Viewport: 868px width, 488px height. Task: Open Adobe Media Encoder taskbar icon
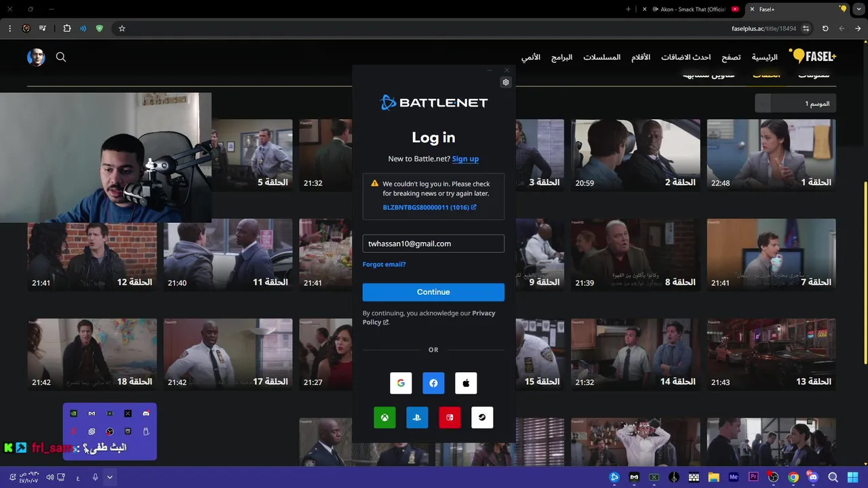click(733, 477)
